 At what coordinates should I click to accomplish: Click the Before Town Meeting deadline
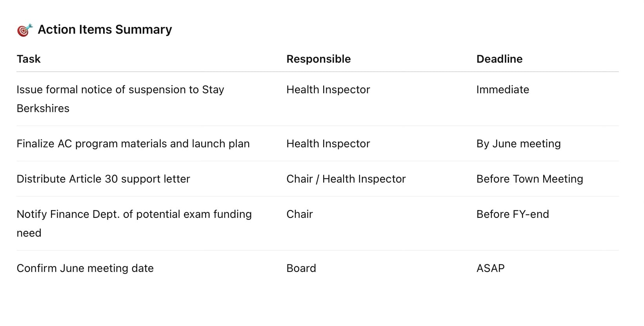[x=529, y=179]
